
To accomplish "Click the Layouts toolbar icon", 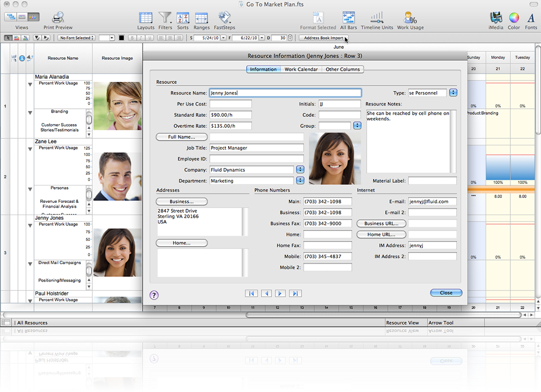I will tap(146, 17).
